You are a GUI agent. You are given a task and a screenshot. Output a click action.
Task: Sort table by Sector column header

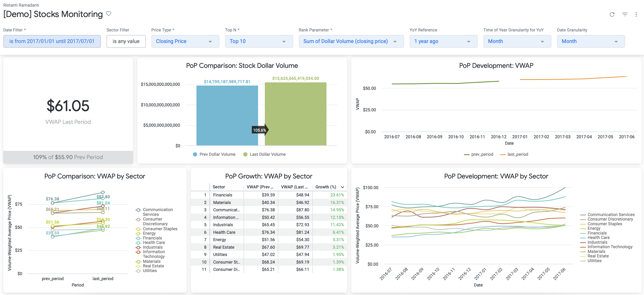pyautogui.click(x=219, y=187)
